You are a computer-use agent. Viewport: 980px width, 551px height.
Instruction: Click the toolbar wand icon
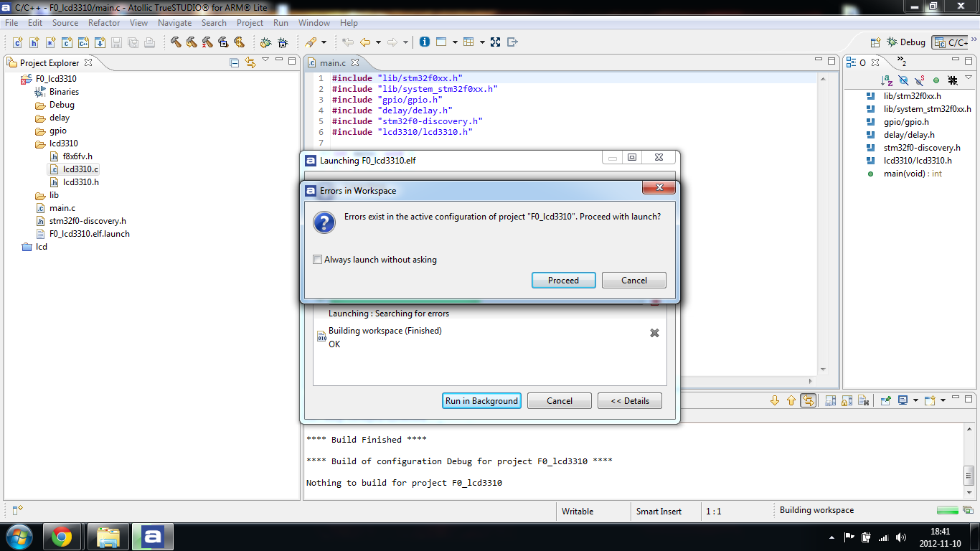tap(311, 42)
